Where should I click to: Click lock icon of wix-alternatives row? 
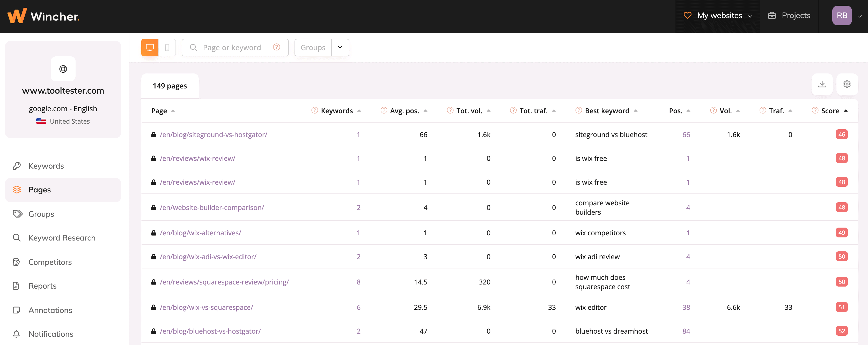(153, 233)
